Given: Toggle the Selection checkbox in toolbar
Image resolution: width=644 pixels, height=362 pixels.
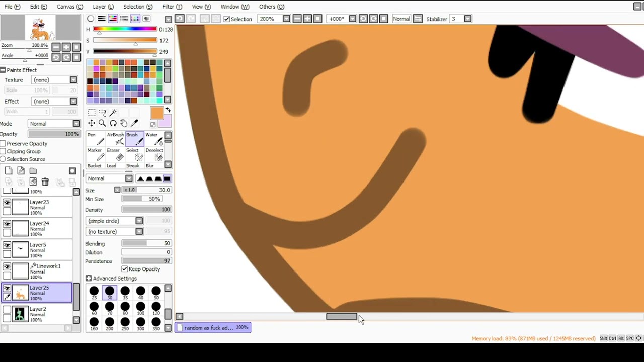Looking at the screenshot, I should tap(227, 19).
